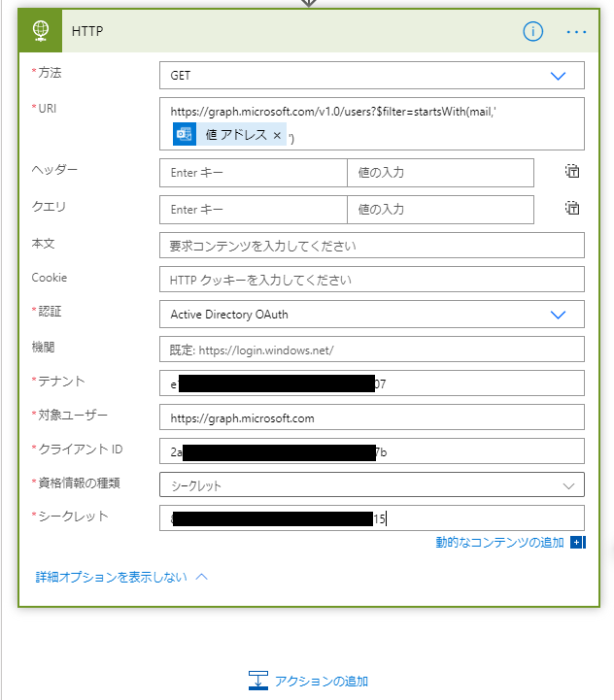Click 詳細オプションを表示しない link text

coord(112,577)
